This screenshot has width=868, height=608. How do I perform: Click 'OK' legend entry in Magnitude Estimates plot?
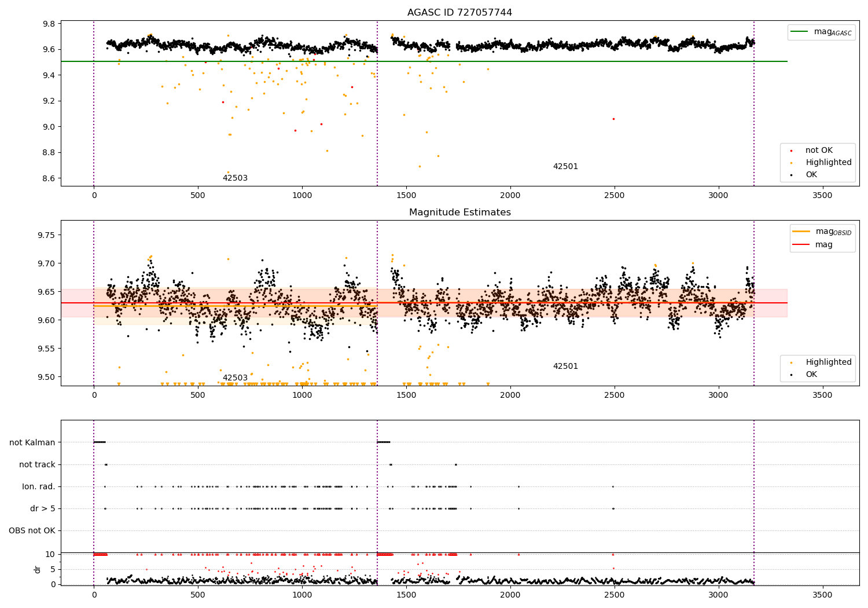point(811,375)
